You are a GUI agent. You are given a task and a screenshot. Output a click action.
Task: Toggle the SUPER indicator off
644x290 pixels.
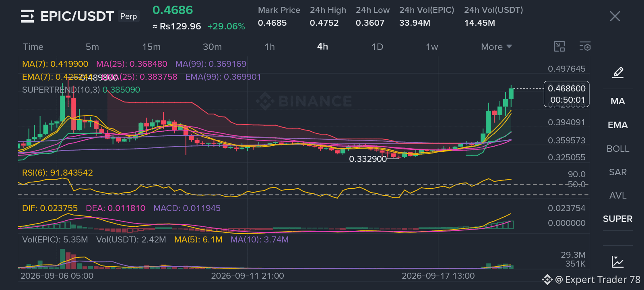tap(618, 219)
